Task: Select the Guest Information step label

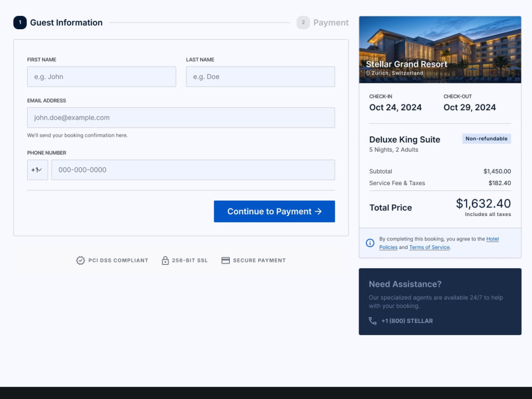Action: [66, 22]
